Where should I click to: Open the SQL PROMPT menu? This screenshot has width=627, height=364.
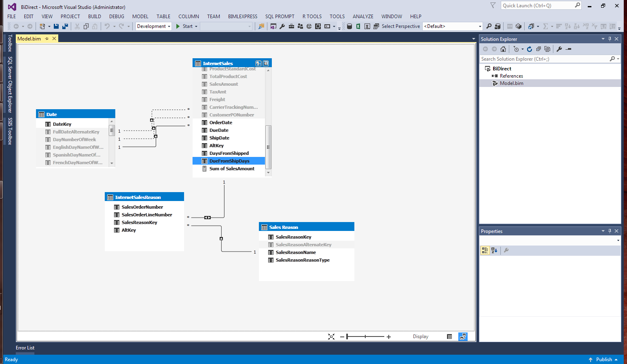[x=280, y=17]
